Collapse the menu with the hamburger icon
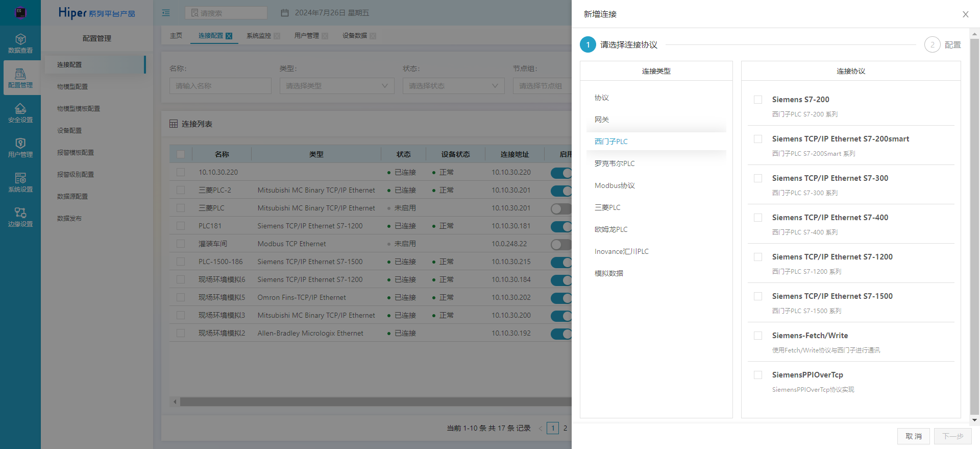Image resolution: width=980 pixels, height=449 pixels. [166, 13]
